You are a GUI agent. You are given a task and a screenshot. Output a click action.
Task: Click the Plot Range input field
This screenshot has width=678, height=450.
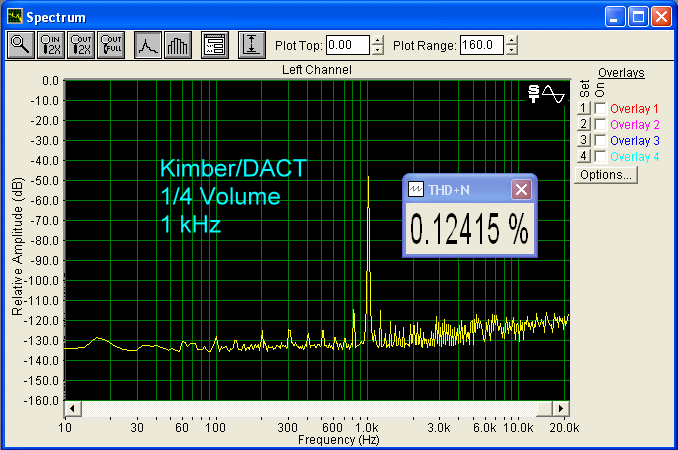click(x=481, y=45)
